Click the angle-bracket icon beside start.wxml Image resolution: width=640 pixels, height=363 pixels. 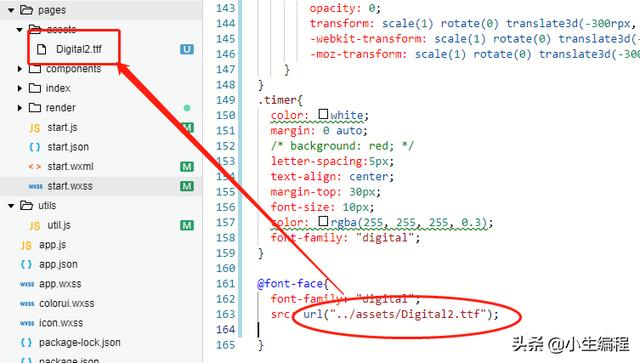tap(35, 167)
